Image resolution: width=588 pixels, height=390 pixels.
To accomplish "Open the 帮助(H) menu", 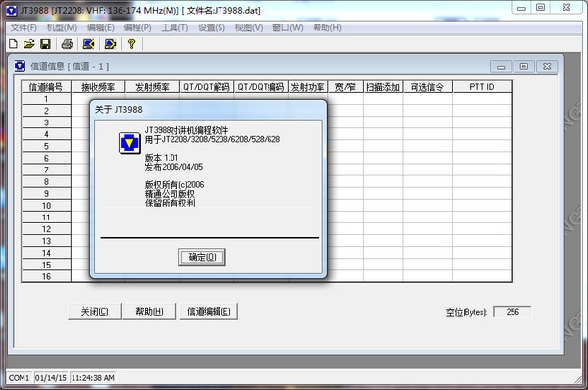I will click(327, 27).
